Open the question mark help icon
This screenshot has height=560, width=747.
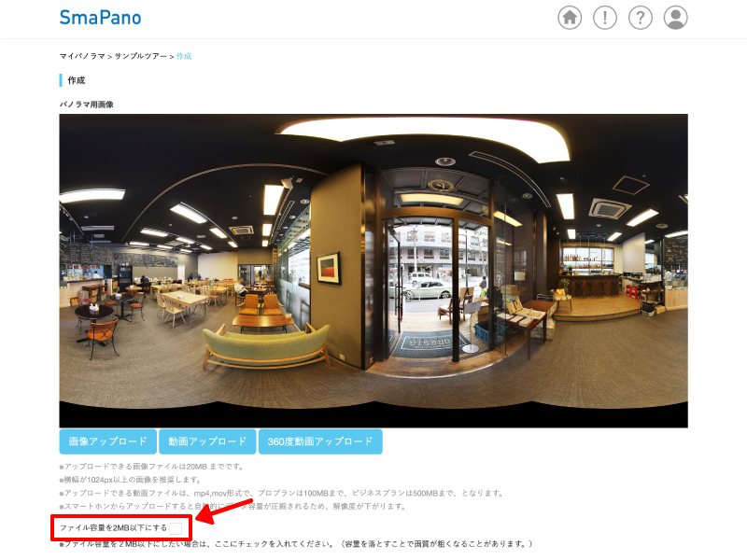tap(640, 18)
